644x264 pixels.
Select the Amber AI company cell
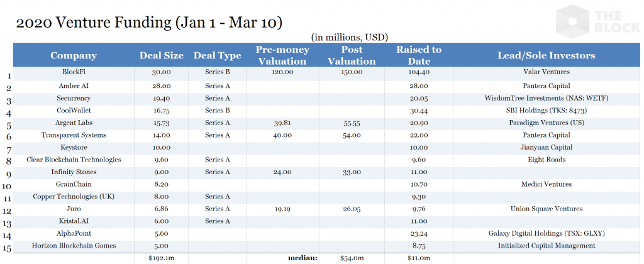[x=74, y=85]
